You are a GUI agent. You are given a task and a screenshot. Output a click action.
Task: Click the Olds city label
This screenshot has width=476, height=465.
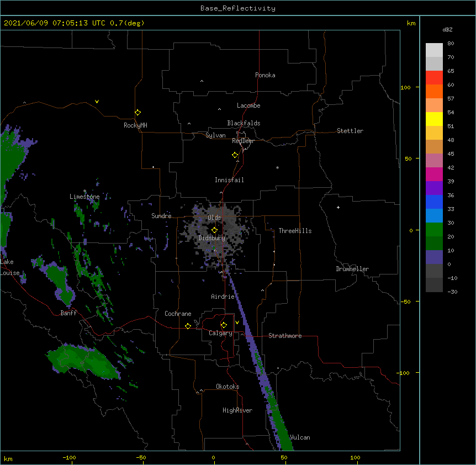pos(214,218)
